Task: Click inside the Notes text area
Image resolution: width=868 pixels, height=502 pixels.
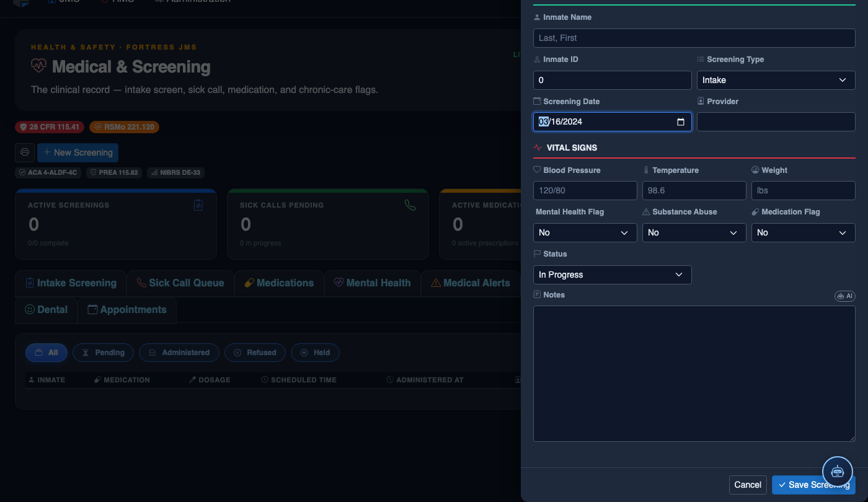Action: 694,374
